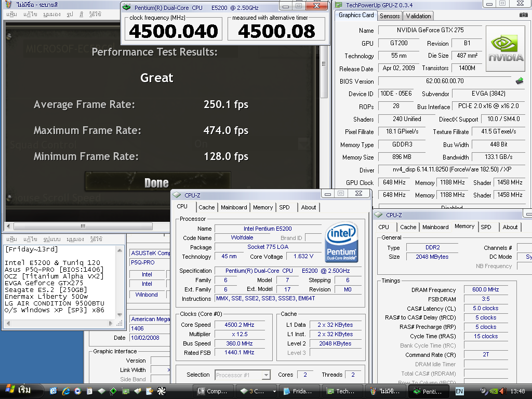
Task: Open Paint's first menu (แฟ้ม)
Action: [x=11, y=14]
